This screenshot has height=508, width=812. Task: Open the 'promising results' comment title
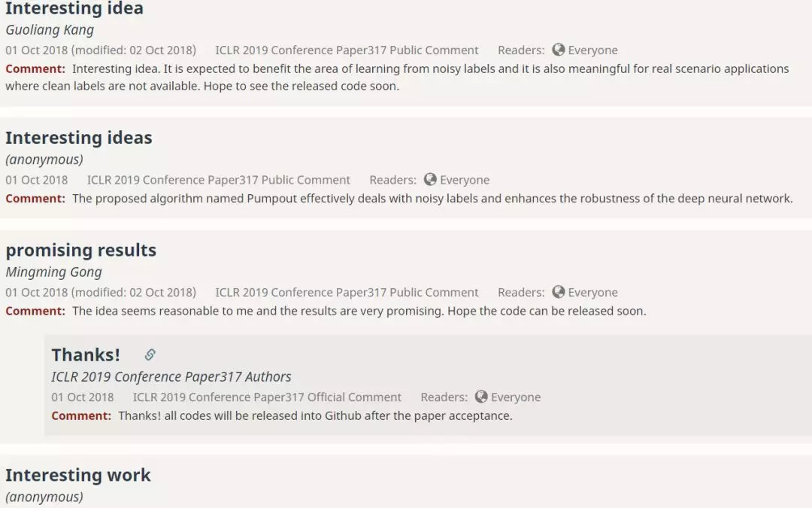tap(81, 250)
